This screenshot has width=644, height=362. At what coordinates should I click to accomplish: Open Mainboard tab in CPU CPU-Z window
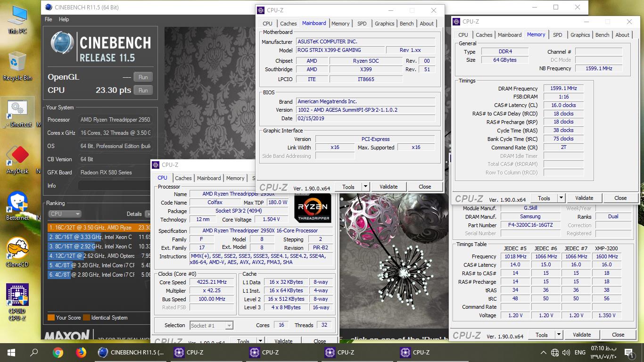tap(209, 178)
